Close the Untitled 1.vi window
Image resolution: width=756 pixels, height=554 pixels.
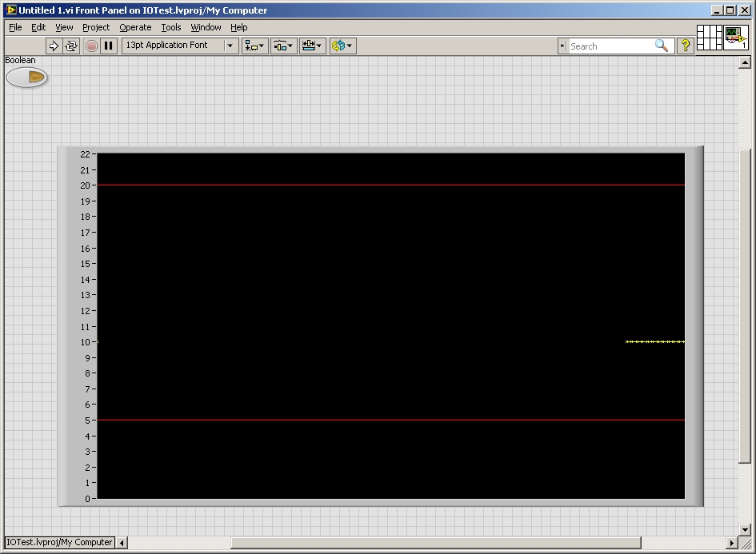745,10
